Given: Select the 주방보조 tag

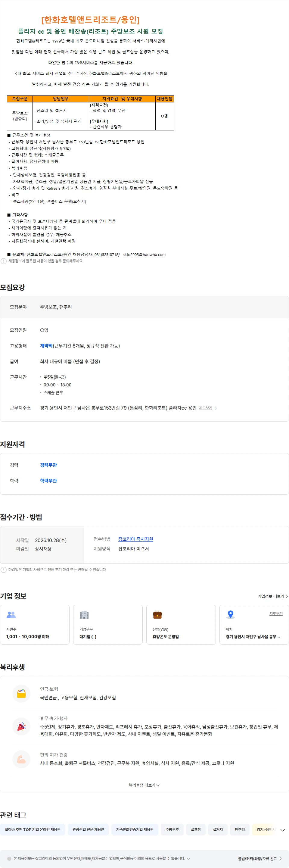Looking at the screenshot, I should coord(172,829).
